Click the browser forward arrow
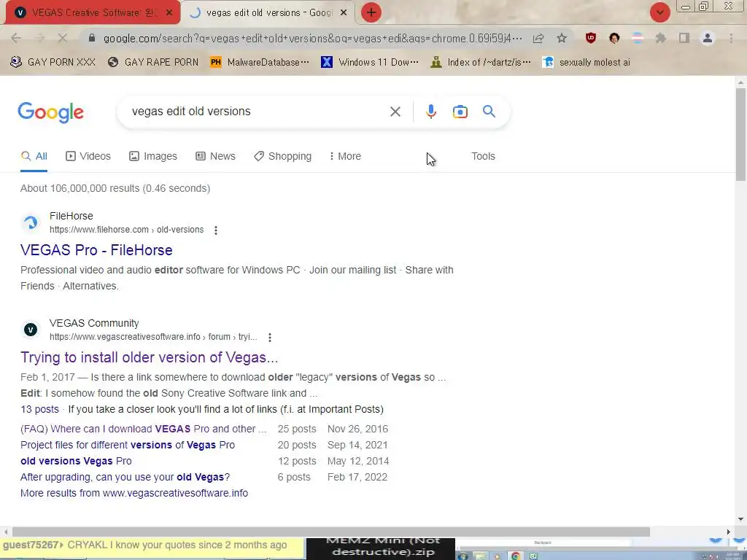 click(39, 38)
